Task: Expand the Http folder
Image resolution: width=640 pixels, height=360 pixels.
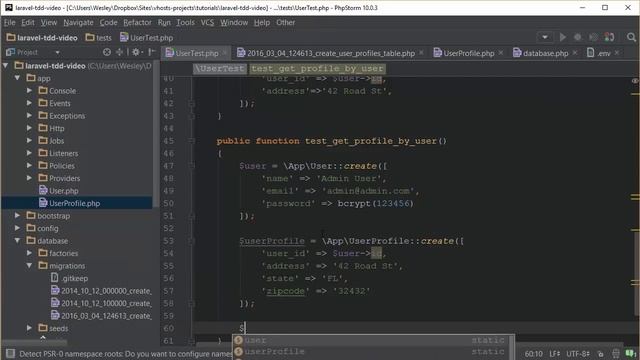Action: click(29, 128)
